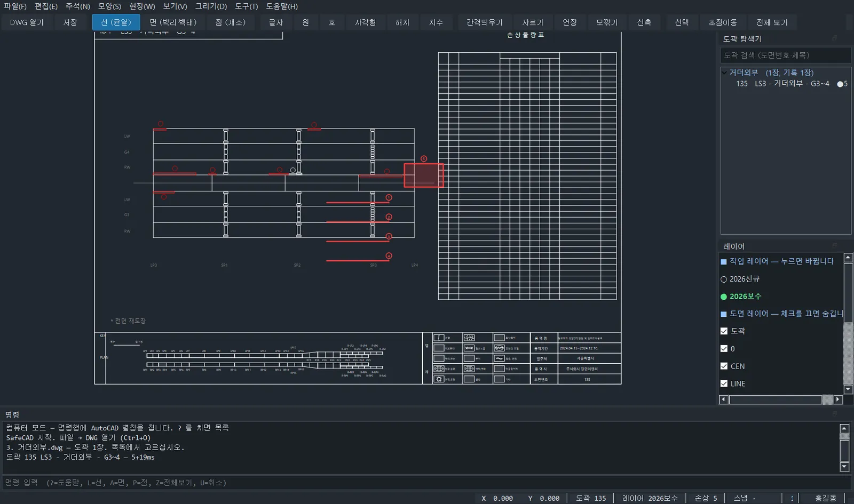854x504 pixels.
Task: Click damage marker 2 in the drawing
Action: point(389,217)
